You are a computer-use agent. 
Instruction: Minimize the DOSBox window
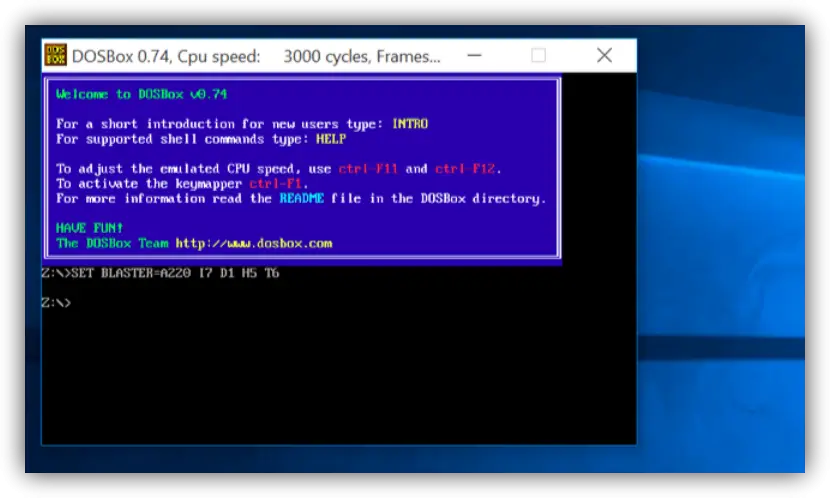[474, 56]
